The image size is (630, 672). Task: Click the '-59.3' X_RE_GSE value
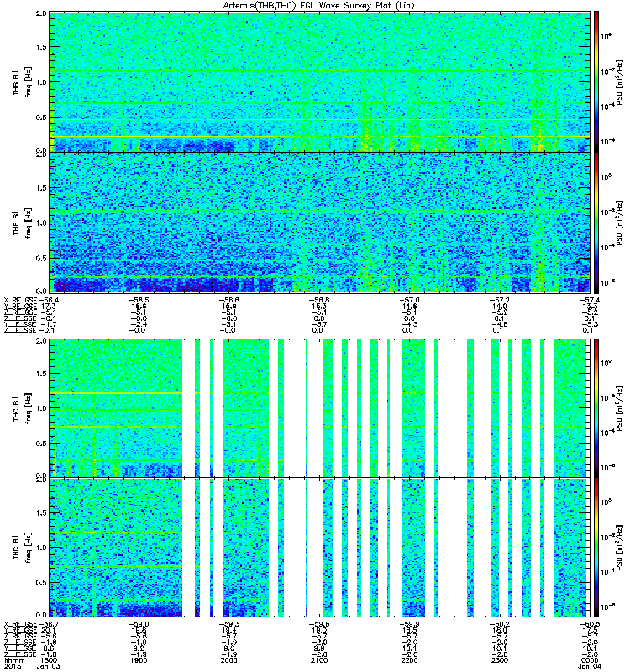(228, 624)
